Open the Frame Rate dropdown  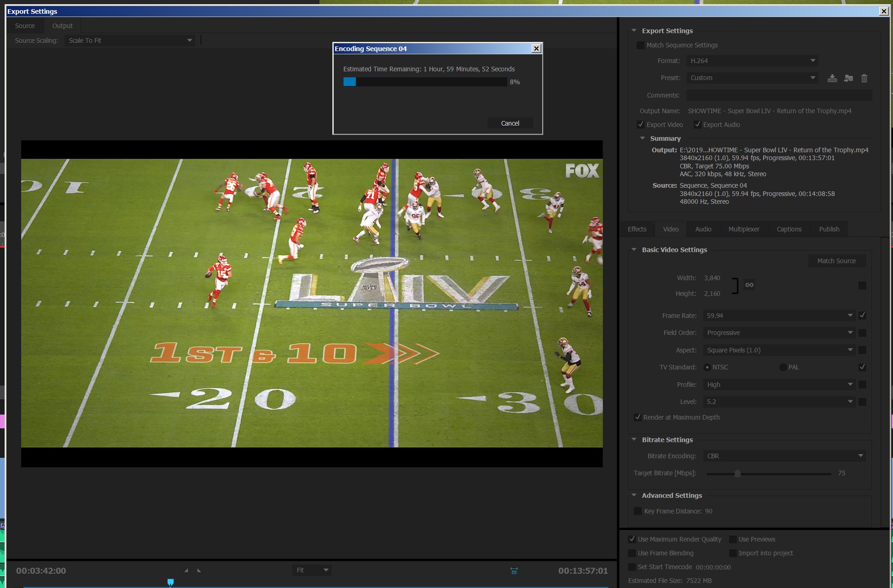coord(779,316)
